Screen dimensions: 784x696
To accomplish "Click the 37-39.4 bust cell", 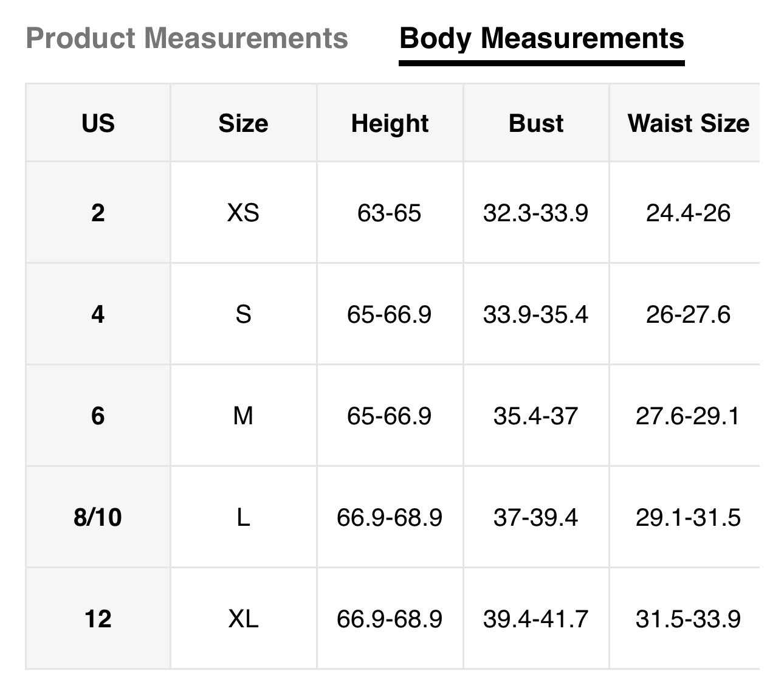I will (x=535, y=517).
